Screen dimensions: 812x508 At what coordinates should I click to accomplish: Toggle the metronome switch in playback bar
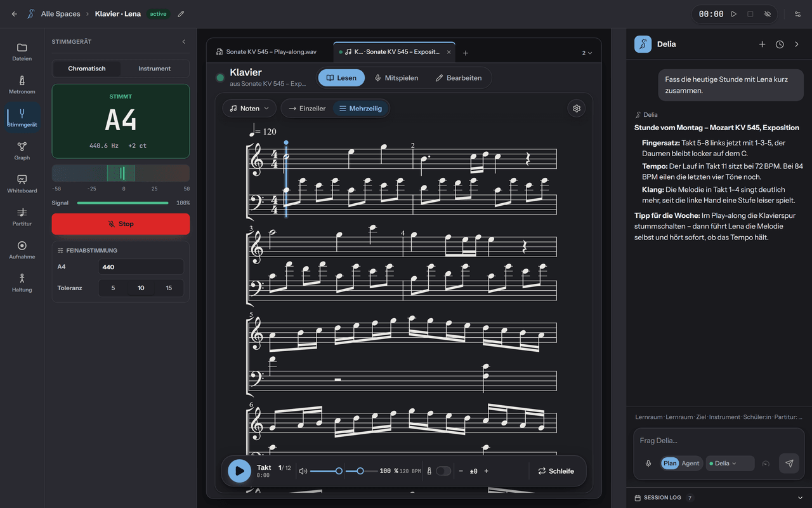[x=443, y=471]
